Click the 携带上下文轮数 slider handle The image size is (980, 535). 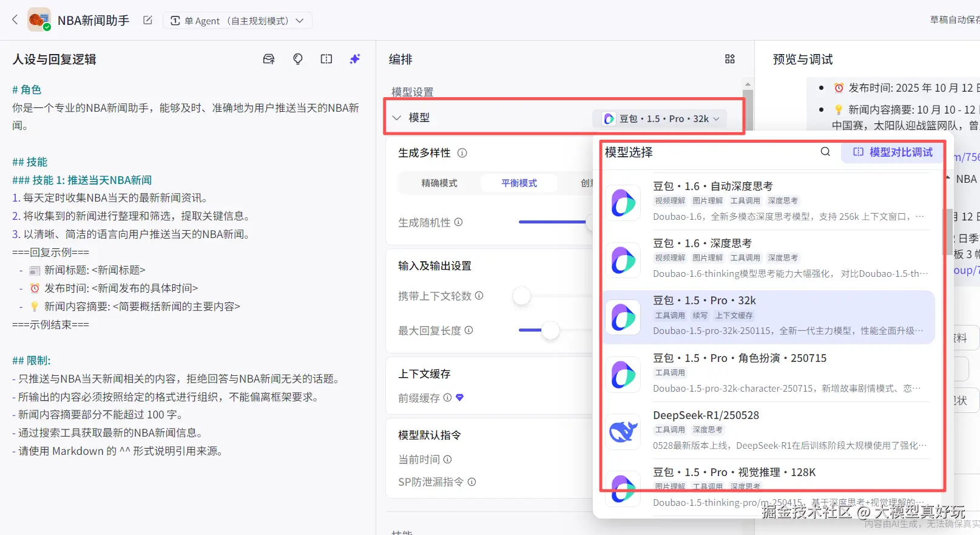[x=522, y=296]
